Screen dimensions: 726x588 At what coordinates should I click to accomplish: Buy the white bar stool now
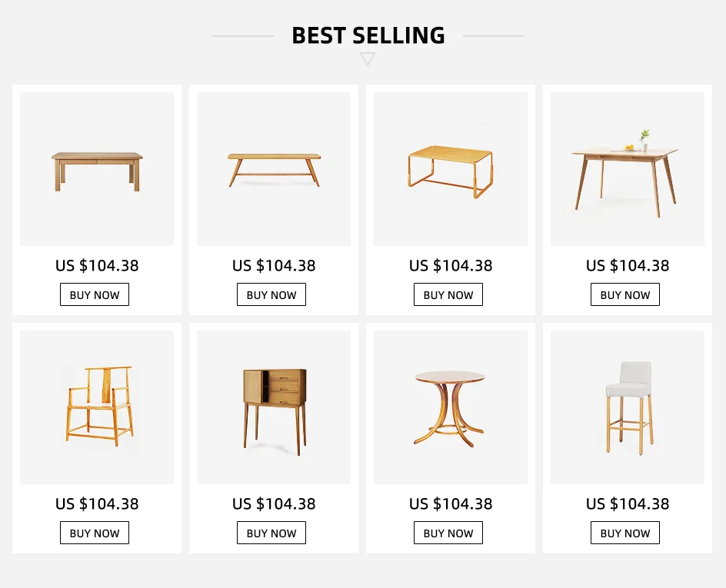pos(625,533)
